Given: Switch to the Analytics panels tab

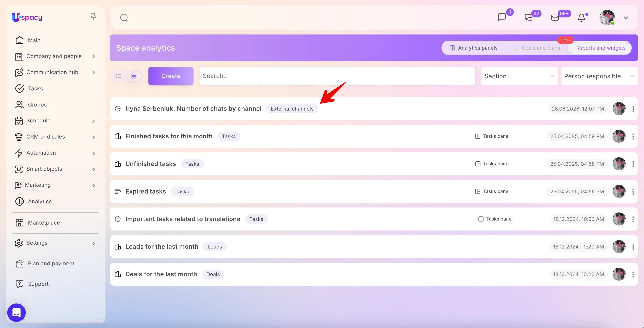Looking at the screenshot, I should pos(474,48).
